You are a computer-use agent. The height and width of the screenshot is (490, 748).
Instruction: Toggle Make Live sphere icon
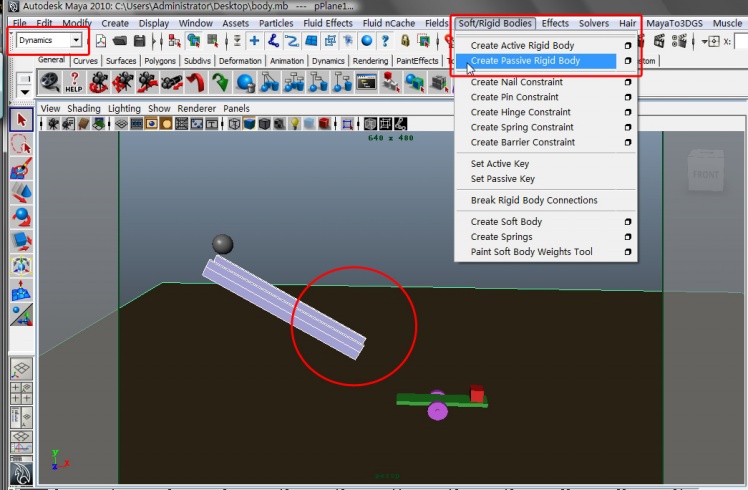coord(366,41)
